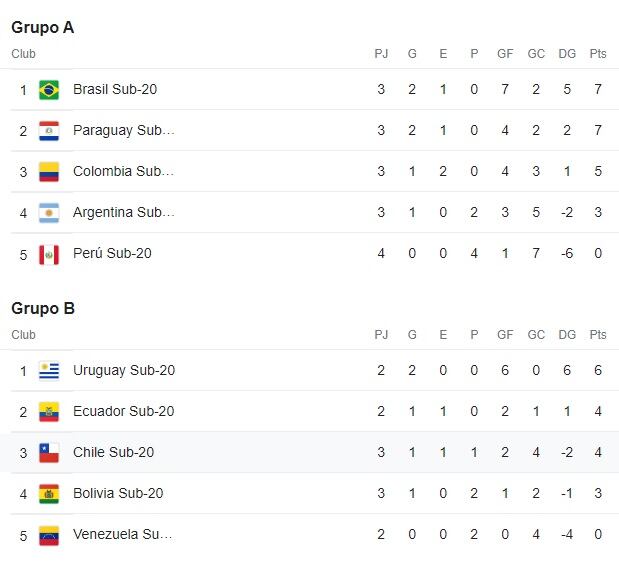
Task: Click the Venezuela flag icon
Action: (49, 536)
